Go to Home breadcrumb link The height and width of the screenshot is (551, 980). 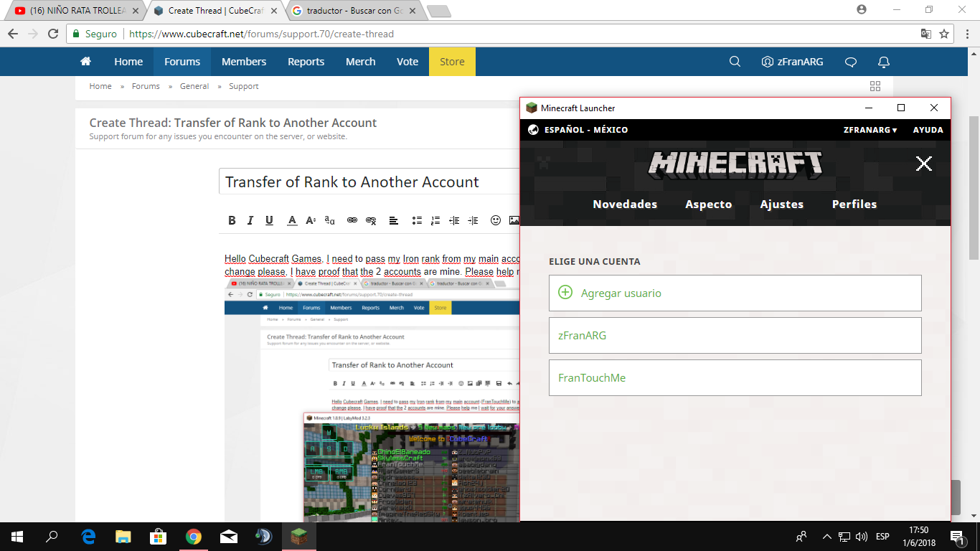tap(100, 86)
